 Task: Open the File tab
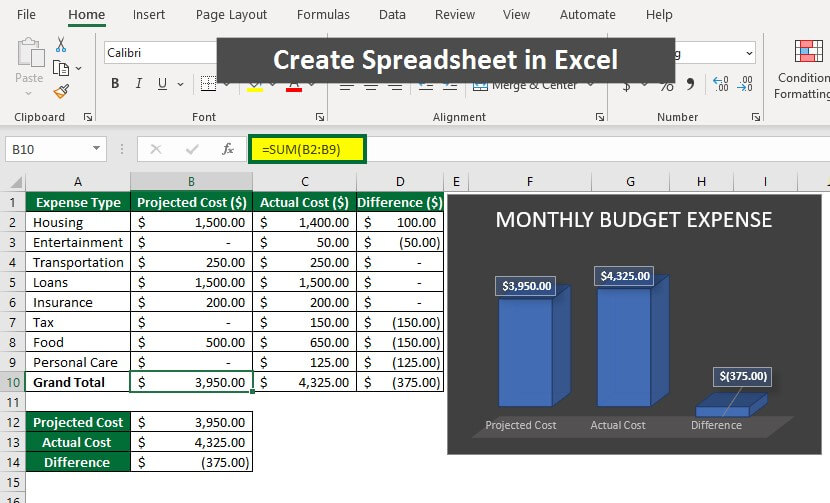click(26, 15)
